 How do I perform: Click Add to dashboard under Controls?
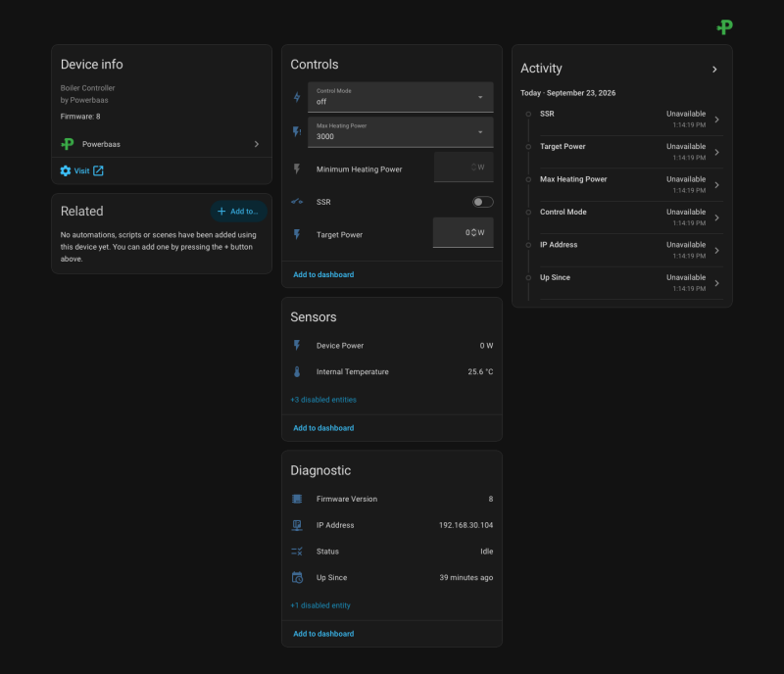(x=323, y=275)
